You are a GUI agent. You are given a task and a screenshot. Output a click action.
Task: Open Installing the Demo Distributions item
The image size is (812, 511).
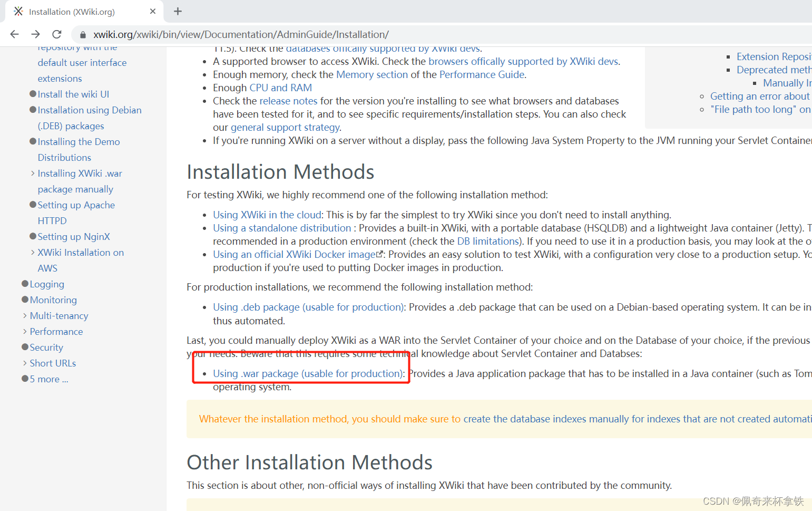(79, 149)
